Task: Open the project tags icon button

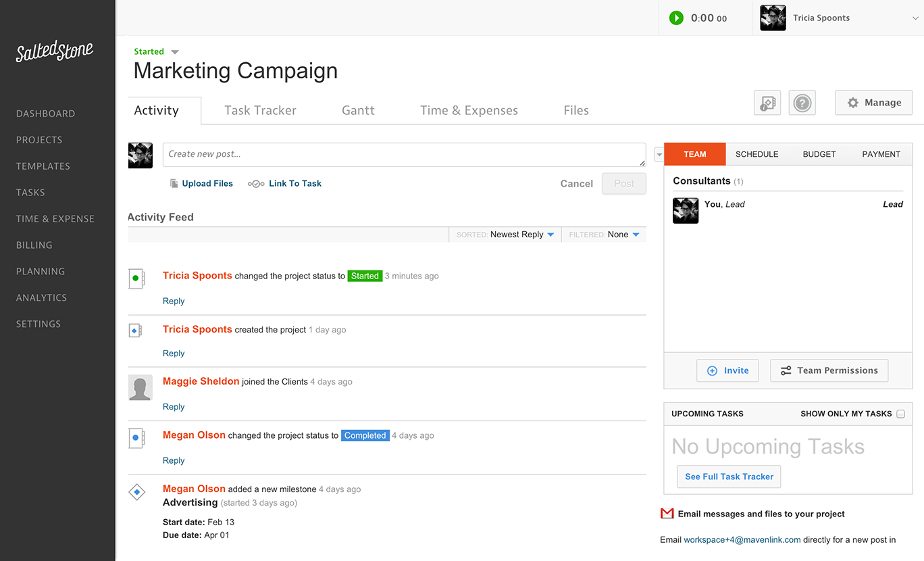Action: tap(767, 103)
